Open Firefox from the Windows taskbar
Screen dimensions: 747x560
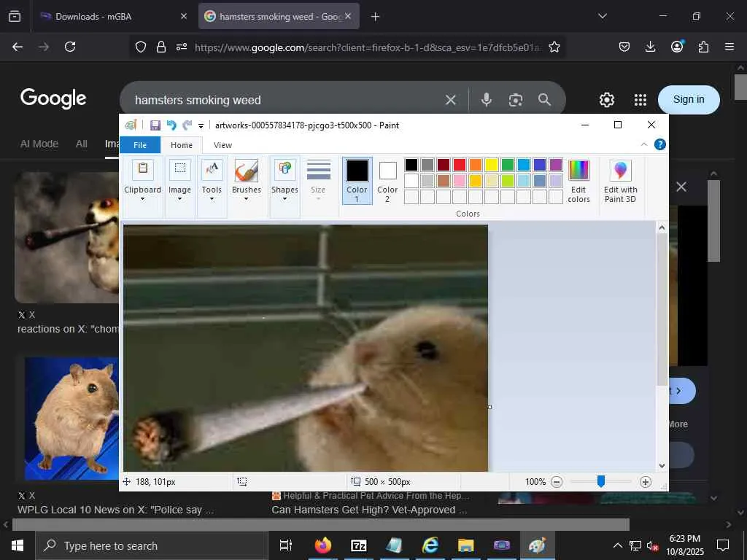point(322,545)
